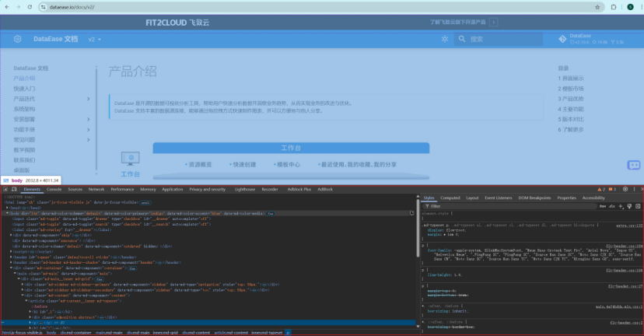644x336 pixels.
Task: Expand the 功能手册 sidebar section
Action: (x=89, y=129)
